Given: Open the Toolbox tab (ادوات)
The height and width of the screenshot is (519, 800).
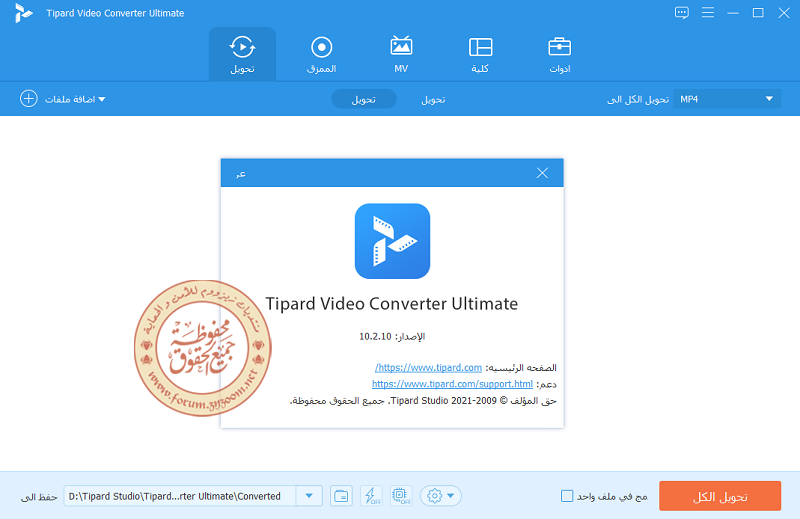Looking at the screenshot, I should (560, 54).
